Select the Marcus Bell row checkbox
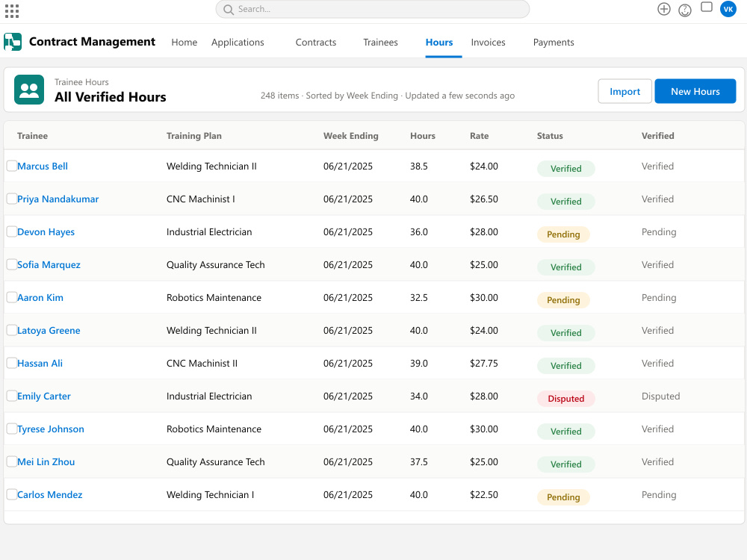This screenshot has height=560, width=747. [12, 166]
